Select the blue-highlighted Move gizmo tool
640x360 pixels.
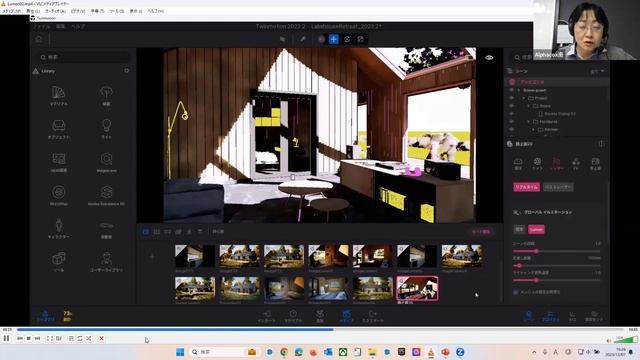[334, 39]
